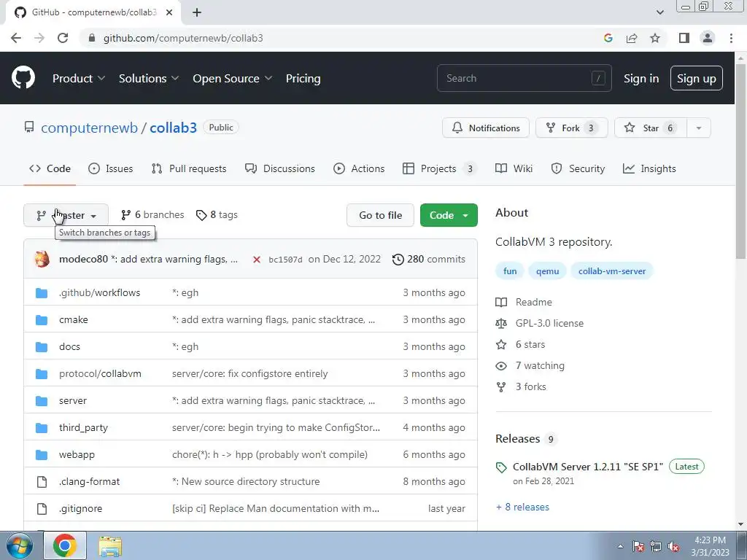The width and height of the screenshot is (747, 560).
Task: Click the qemu topic tag
Action: (547, 271)
